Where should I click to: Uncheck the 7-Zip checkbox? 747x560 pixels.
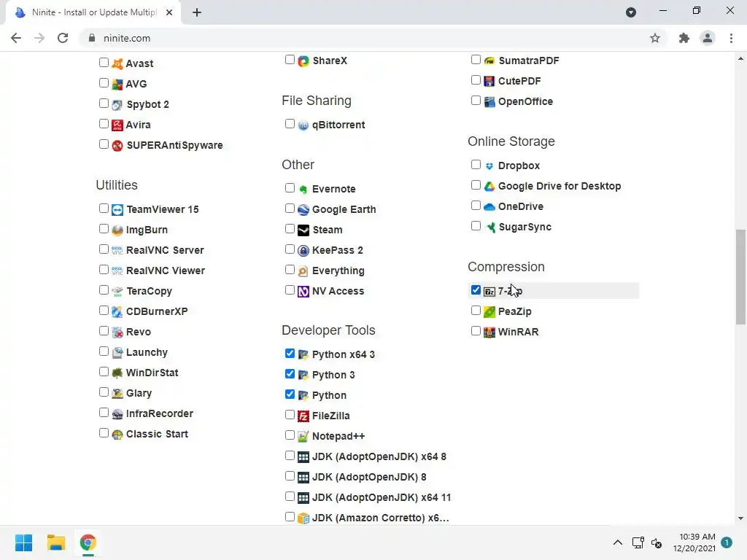coord(476,290)
